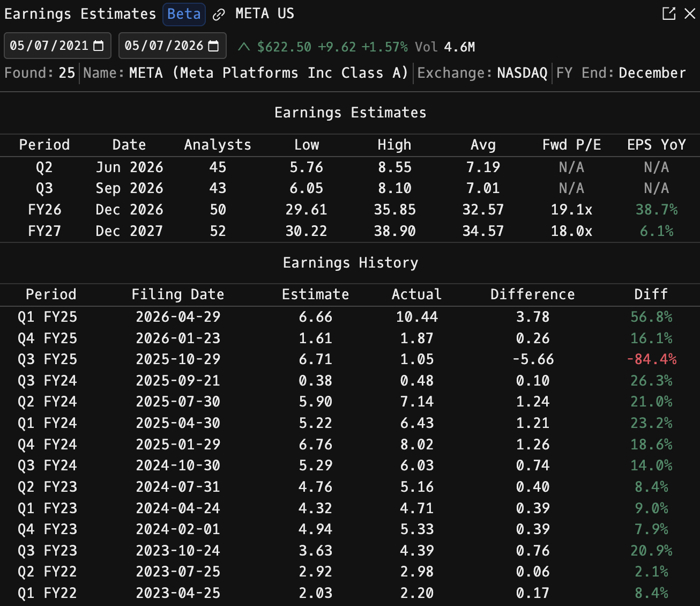Click the FY End December value
Image resolution: width=700 pixels, height=606 pixels.
652,73
